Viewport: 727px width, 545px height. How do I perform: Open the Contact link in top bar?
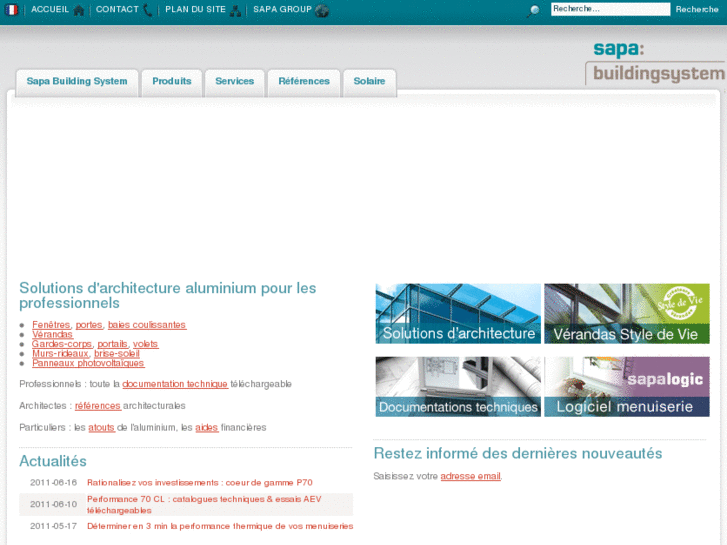(x=117, y=9)
